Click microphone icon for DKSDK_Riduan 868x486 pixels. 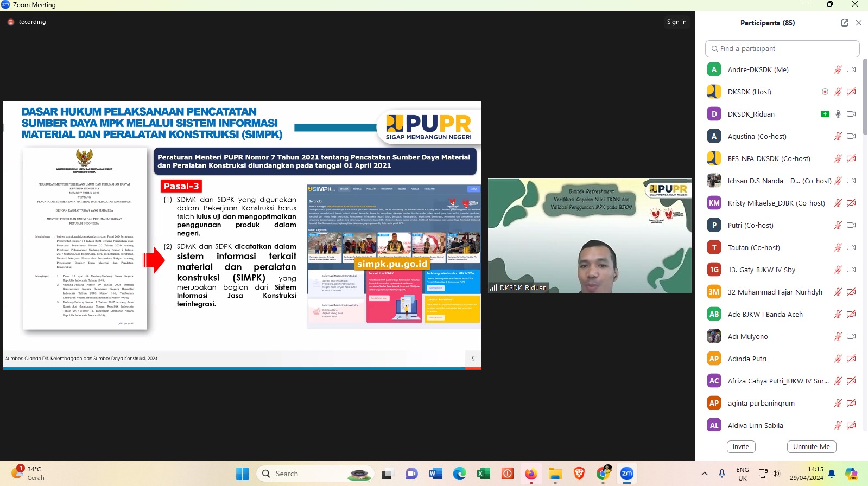coord(838,114)
